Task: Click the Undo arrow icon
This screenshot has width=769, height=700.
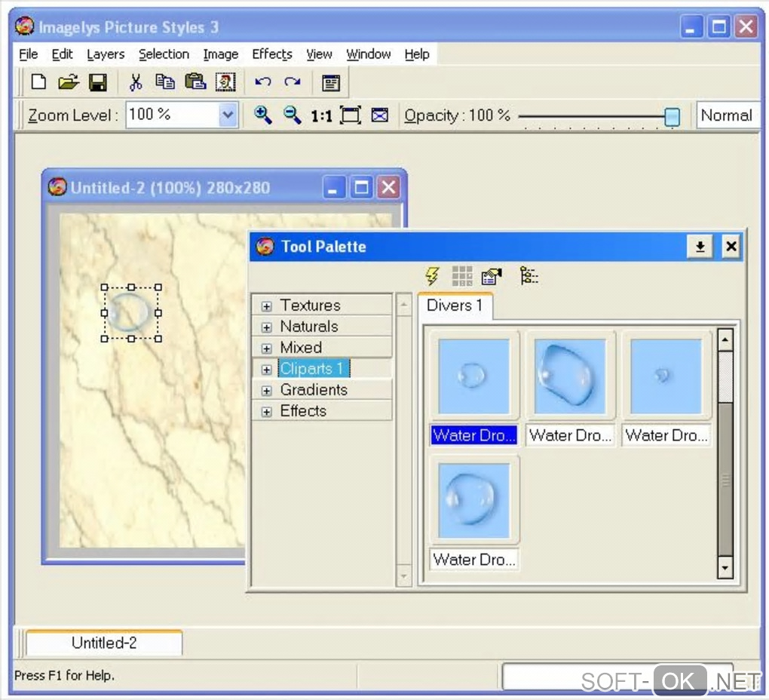Action: click(263, 82)
